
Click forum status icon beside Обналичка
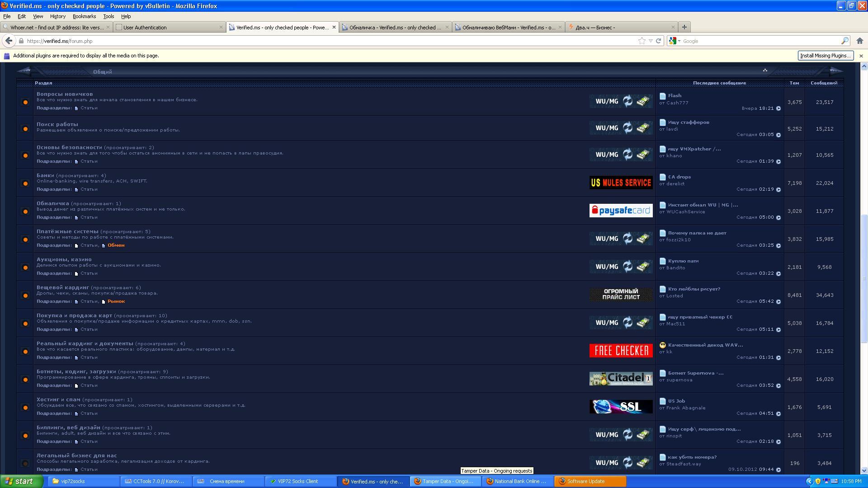25,211
